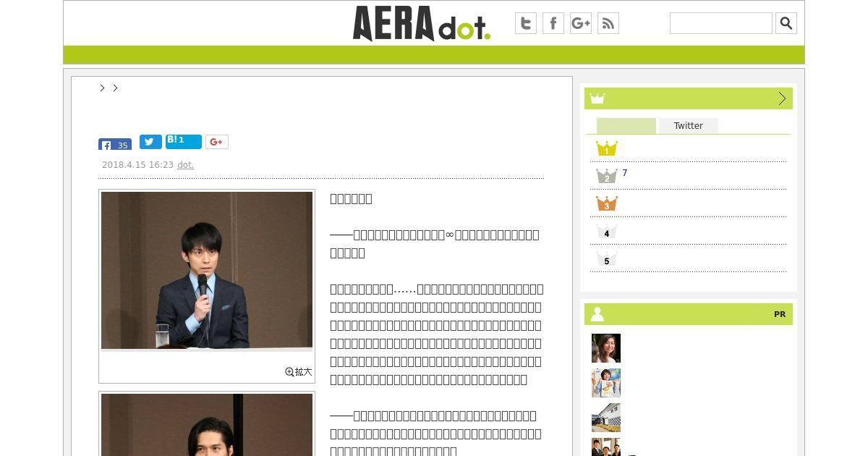Click second breadcrumb chevron arrow
The image size is (868, 456).
pyautogui.click(x=115, y=88)
